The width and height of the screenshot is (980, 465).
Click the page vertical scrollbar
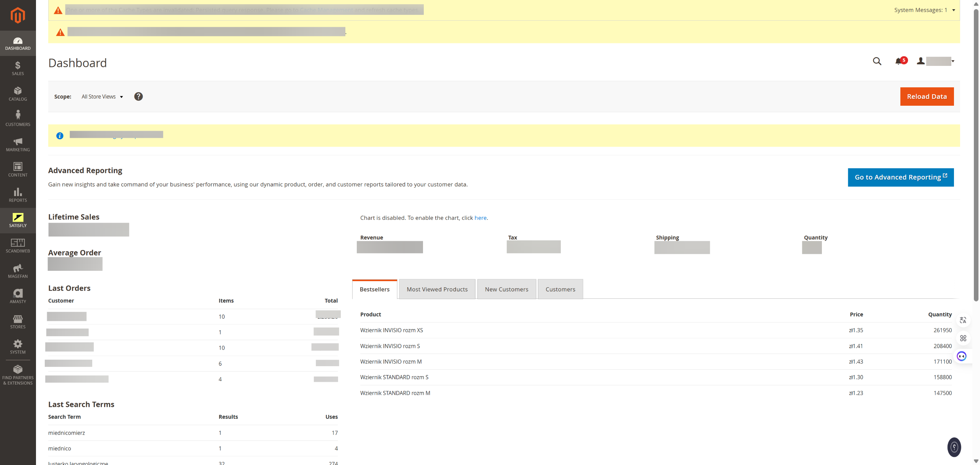[976, 153]
